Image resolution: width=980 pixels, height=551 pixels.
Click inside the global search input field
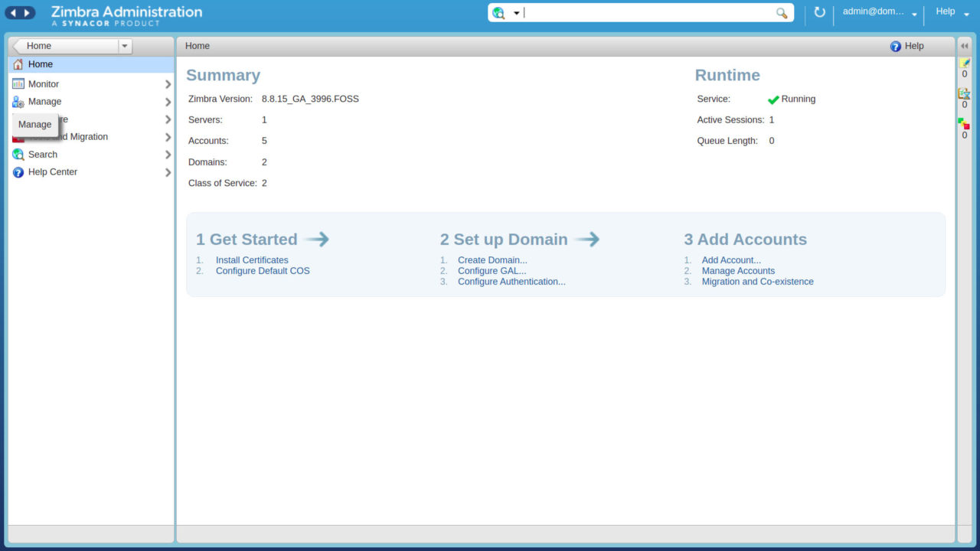click(x=651, y=12)
